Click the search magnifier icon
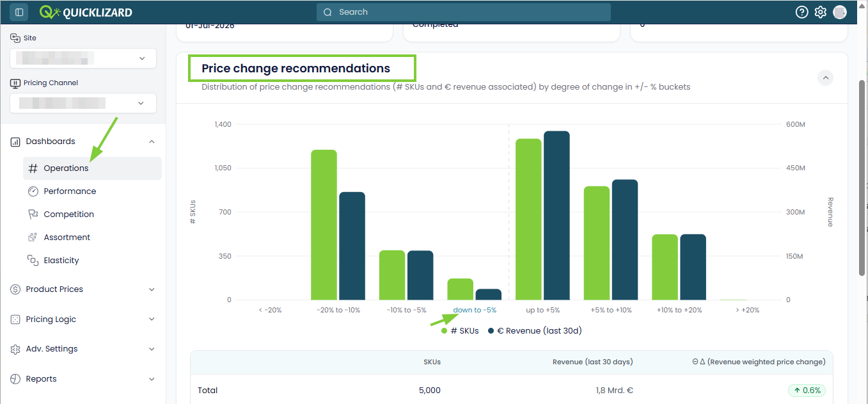Viewport: 868px width, 404px height. [327, 12]
